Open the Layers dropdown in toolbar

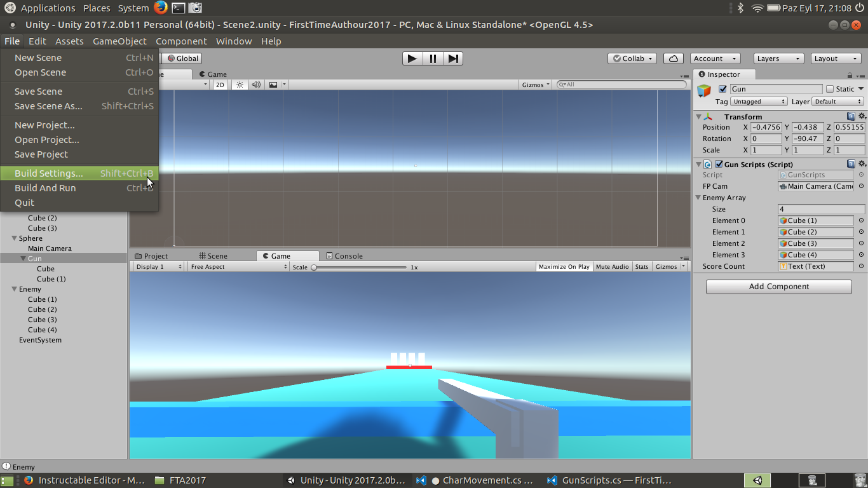click(x=778, y=58)
